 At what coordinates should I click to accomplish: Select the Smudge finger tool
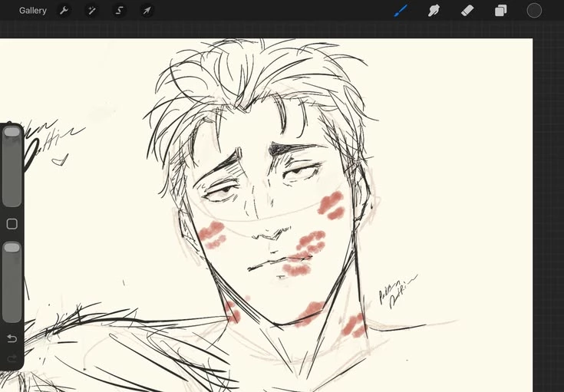pos(434,11)
